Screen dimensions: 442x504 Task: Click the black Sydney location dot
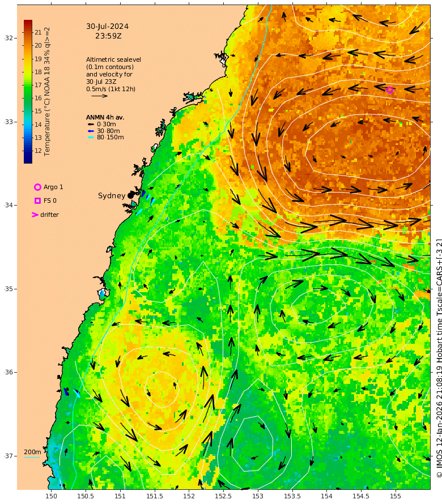[x=130, y=195]
